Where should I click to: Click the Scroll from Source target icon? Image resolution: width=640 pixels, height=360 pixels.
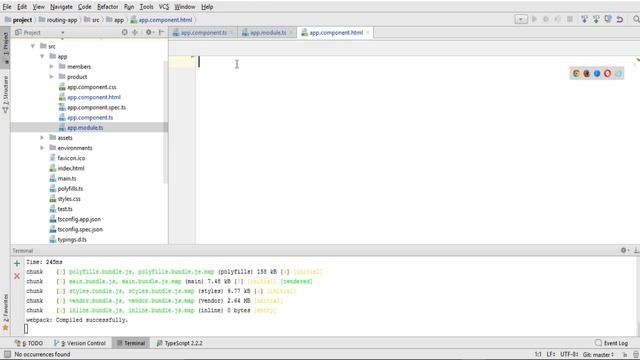[x=124, y=32]
